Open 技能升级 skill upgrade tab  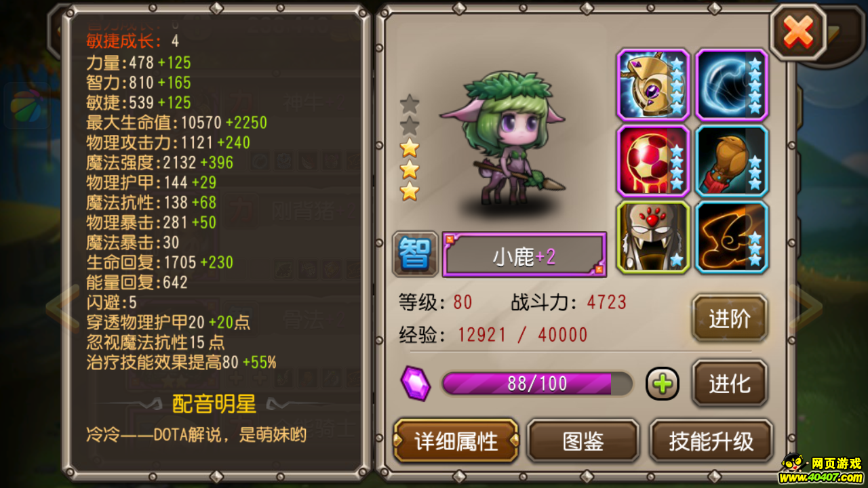(x=711, y=441)
